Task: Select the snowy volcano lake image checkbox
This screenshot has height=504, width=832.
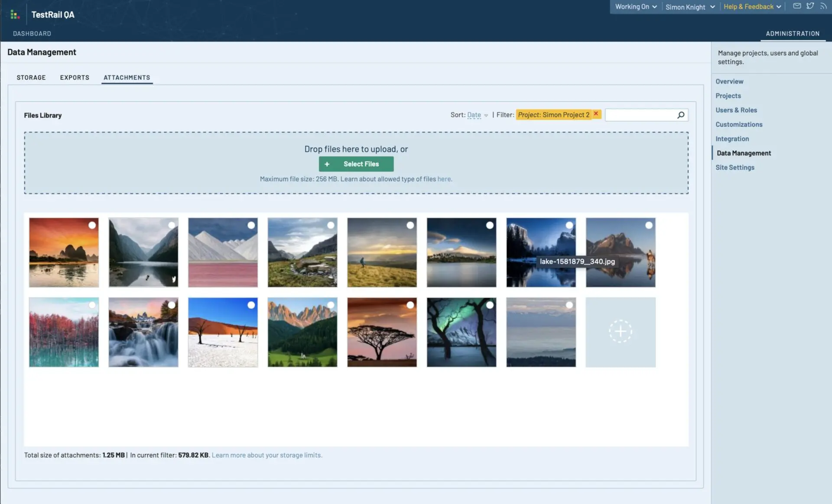Action: [490, 225]
